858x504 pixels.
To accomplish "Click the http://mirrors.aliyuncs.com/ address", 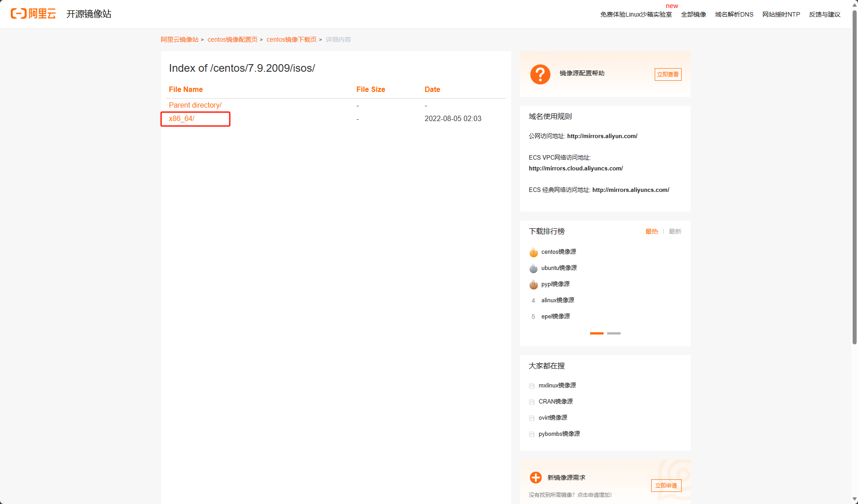I will [630, 190].
